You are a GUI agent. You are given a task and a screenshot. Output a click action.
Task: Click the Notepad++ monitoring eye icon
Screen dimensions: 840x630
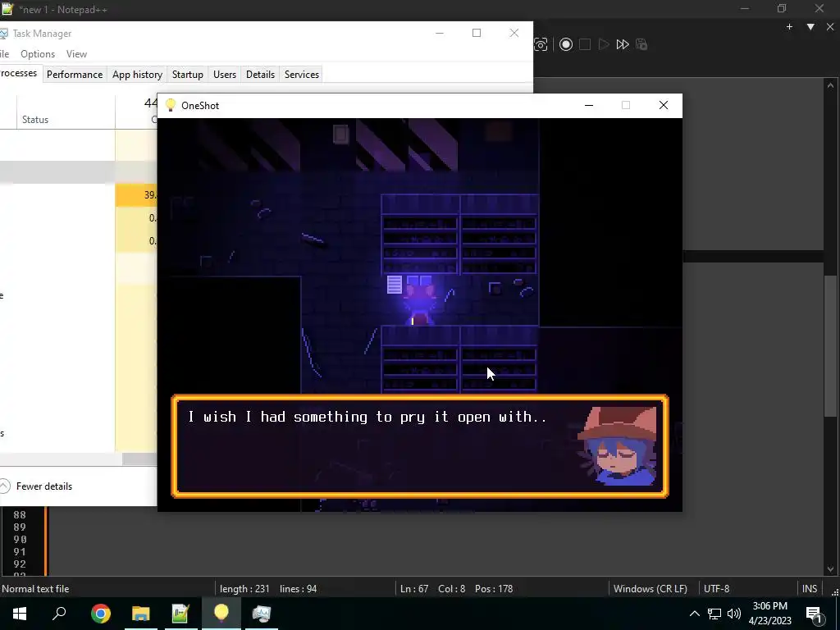click(x=541, y=44)
